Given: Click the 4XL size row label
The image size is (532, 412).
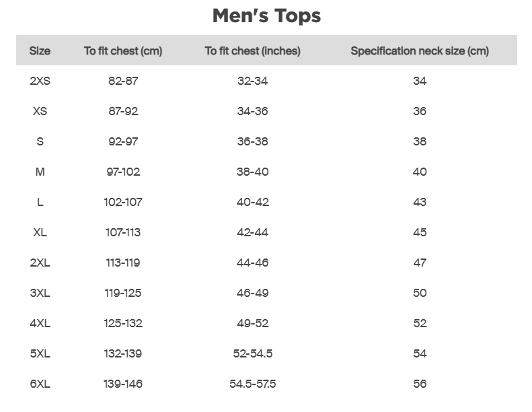Looking at the screenshot, I should pyautogui.click(x=40, y=323).
